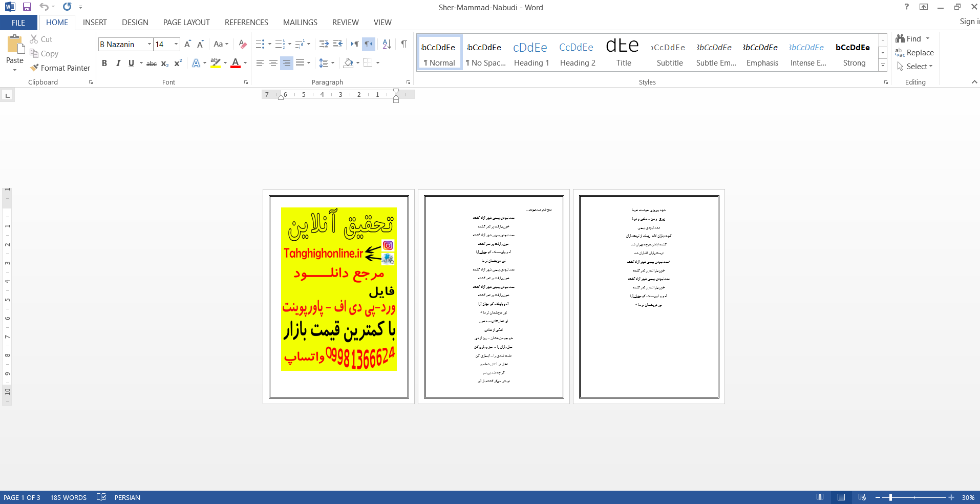Align text left
980x504 pixels.
tap(260, 64)
